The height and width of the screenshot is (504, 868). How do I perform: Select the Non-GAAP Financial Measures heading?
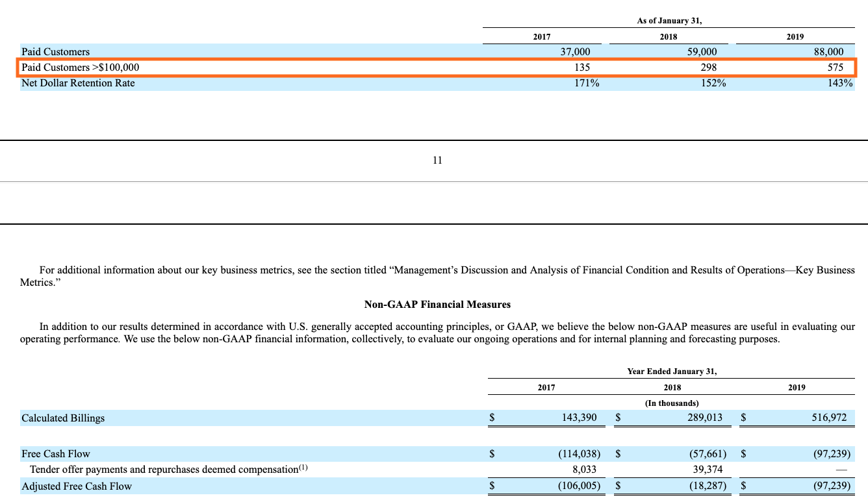437,304
